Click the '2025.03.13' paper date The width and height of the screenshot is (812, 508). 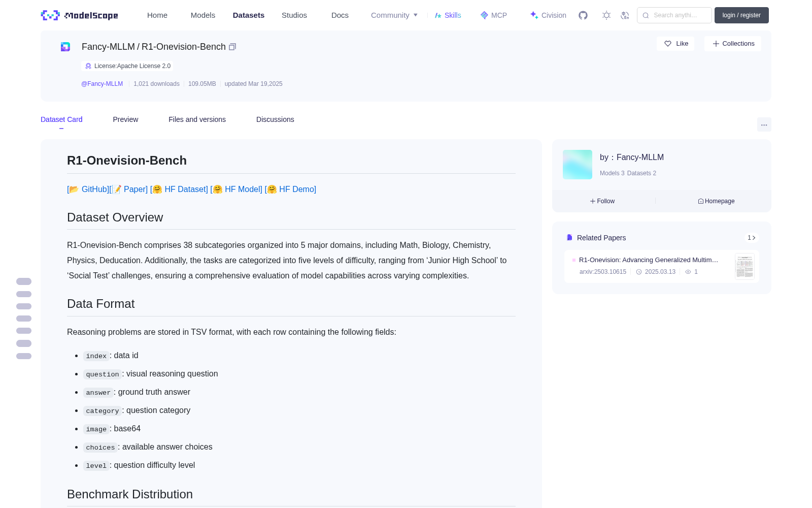[660, 272]
